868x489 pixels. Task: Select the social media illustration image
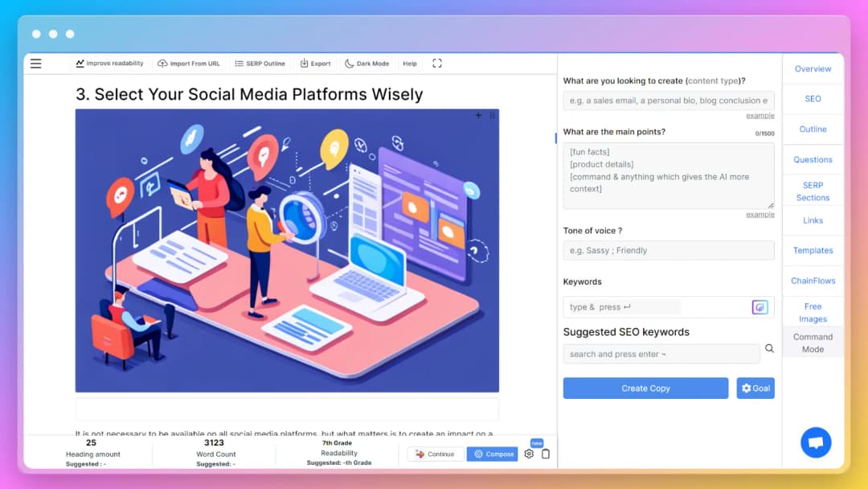(x=287, y=250)
